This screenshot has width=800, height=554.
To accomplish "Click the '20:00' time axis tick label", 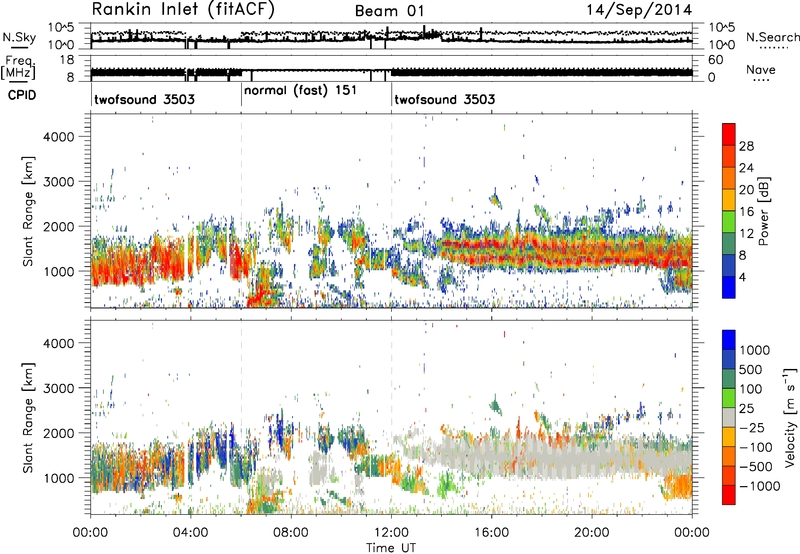I will click(x=592, y=533).
